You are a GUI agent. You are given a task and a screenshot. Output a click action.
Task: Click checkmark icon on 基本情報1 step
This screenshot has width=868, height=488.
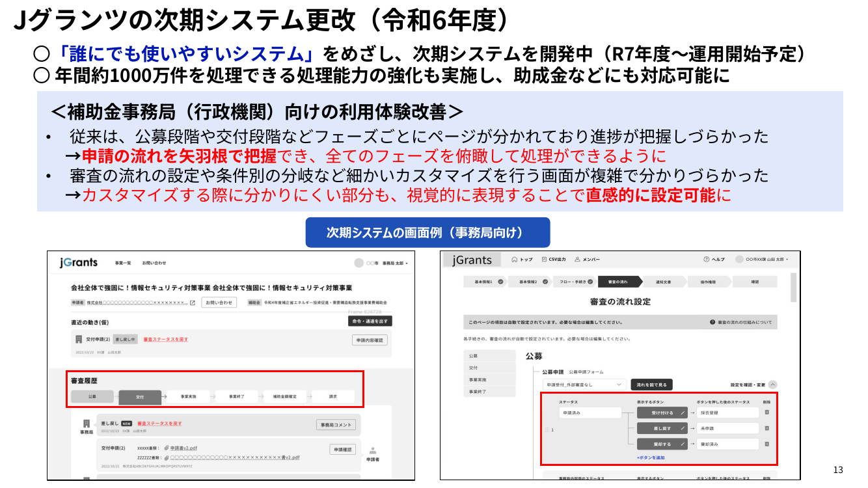tap(500, 282)
